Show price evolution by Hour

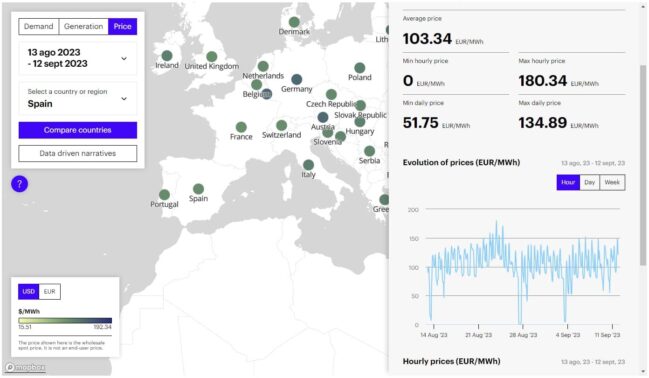point(568,182)
